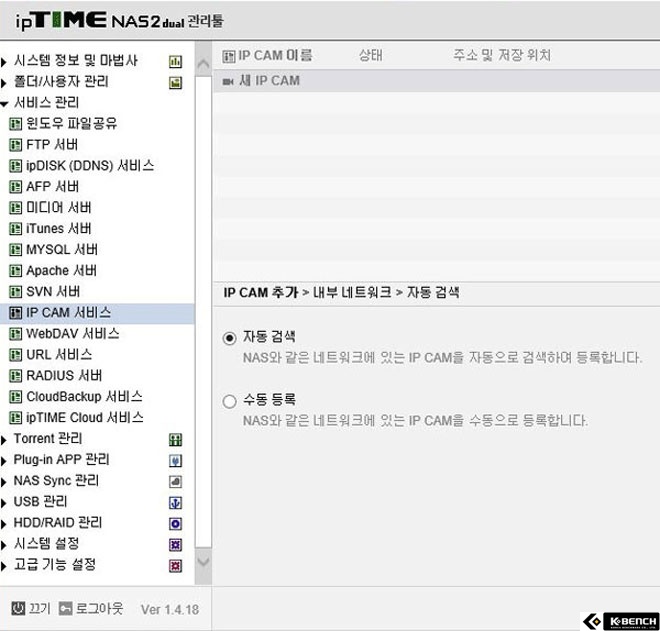Click the gear icon beside 시스템 설정
660x631 pixels.
pos(176,545)
